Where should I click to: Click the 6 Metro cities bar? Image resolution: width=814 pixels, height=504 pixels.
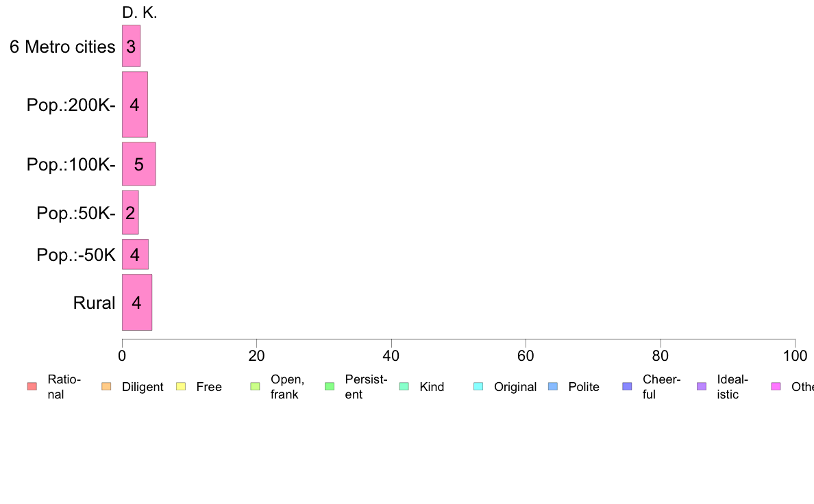tap(131, 47)
